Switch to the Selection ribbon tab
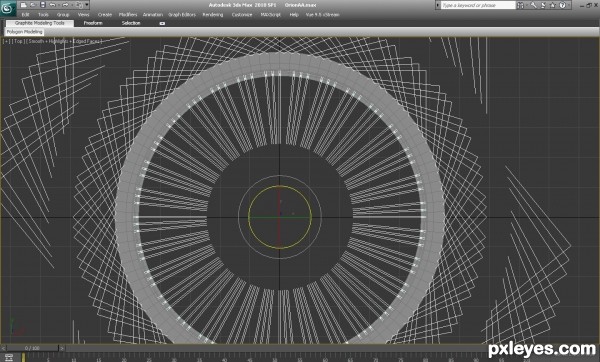 point(131,23)
